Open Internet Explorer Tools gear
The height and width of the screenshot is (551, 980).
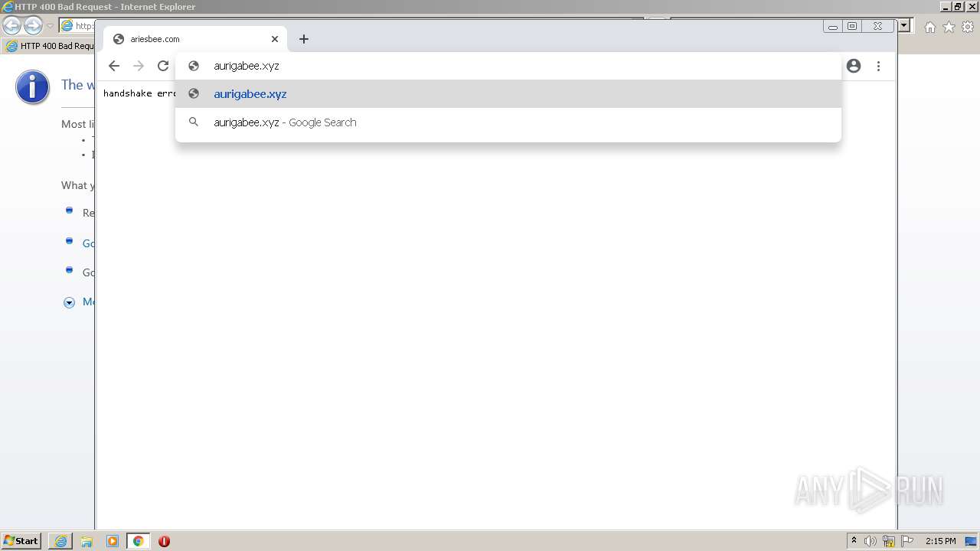pyautogui.click(x=968, y=27)
